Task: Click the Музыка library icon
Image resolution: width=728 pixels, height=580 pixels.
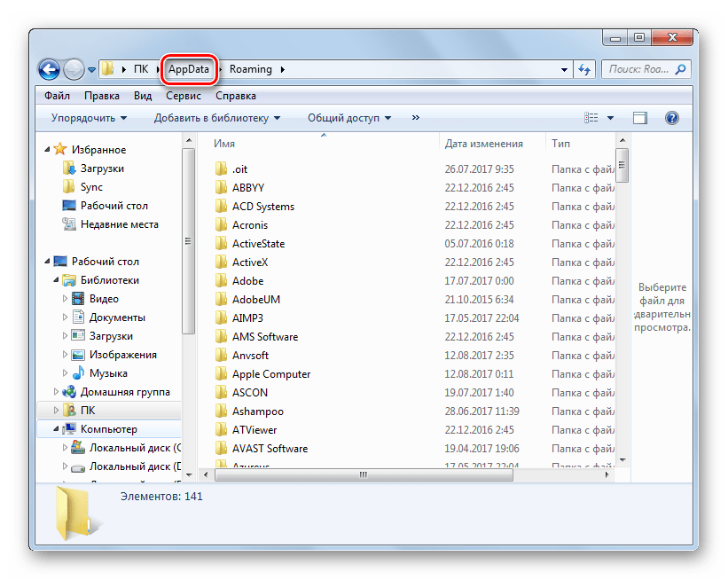Action: point(78,372)
